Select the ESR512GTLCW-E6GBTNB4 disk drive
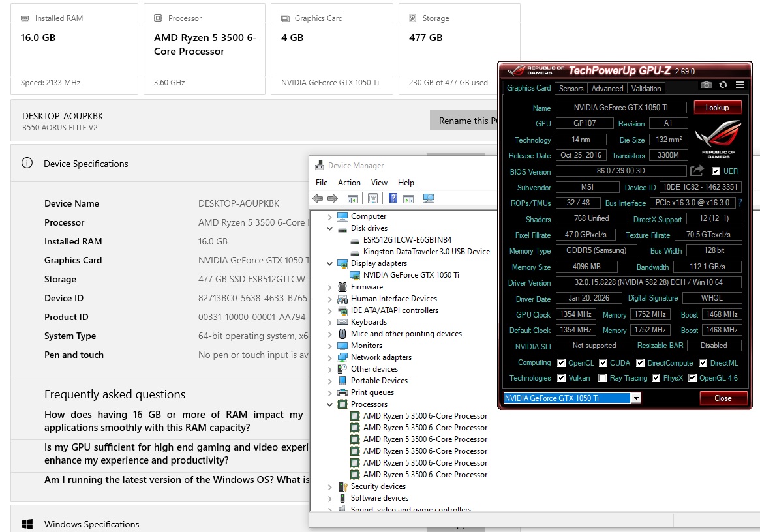This screenshot has height=532, width=760. click(407, 240)
